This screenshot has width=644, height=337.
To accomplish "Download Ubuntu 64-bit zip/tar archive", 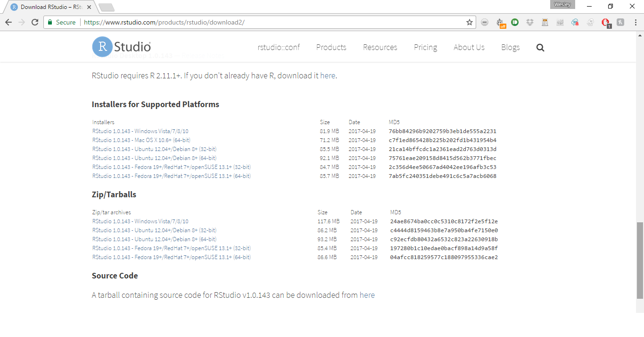I will 154,239.
